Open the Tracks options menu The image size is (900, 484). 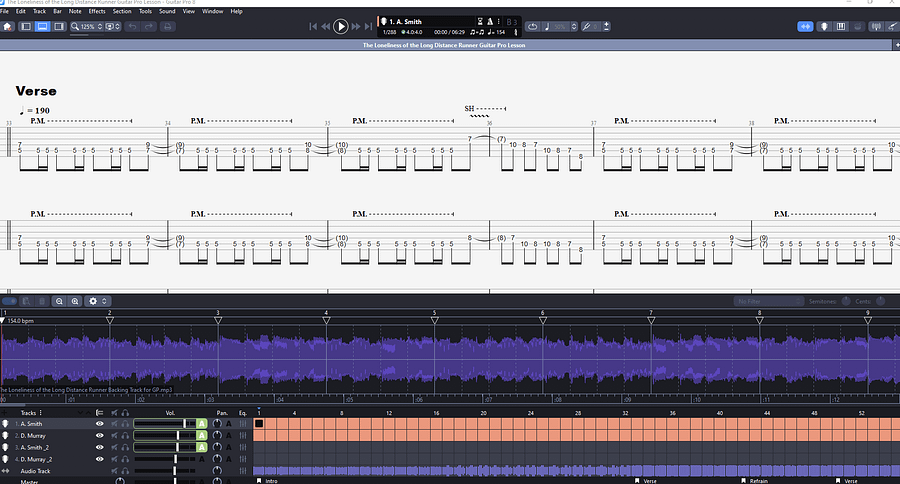pyautogui.click(x=41, y=413)
